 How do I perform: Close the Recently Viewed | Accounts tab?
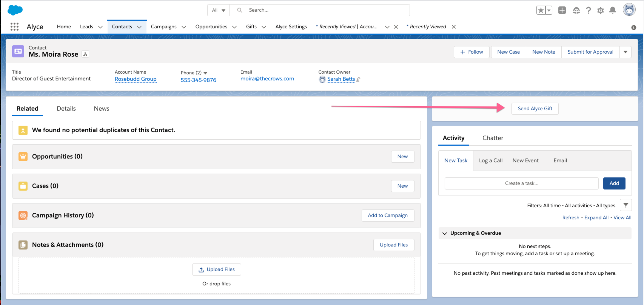tap(396, 27)
